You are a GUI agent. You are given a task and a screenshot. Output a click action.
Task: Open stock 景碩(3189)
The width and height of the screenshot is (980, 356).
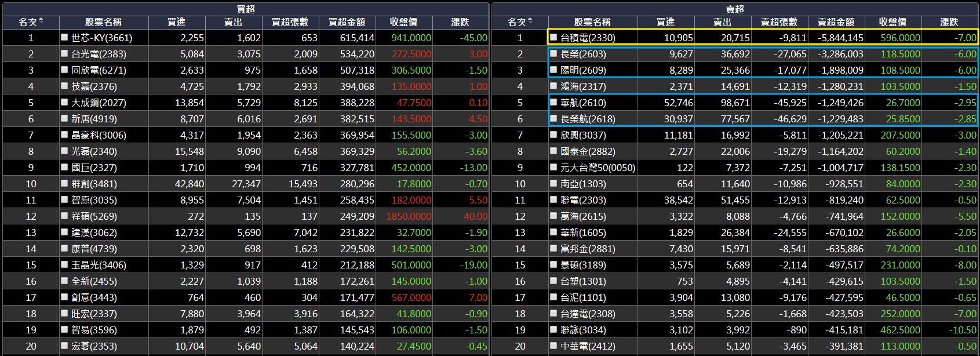(583, 264)
